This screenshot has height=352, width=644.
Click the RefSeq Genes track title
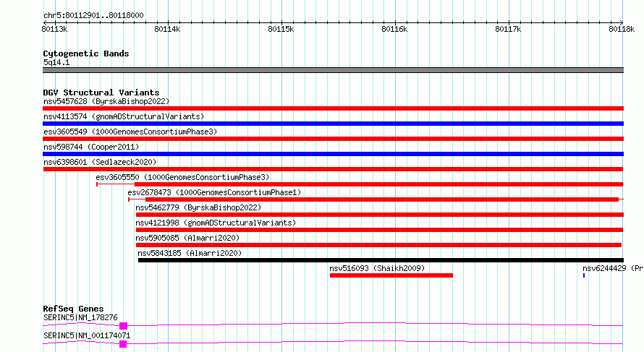coord(73,309)
